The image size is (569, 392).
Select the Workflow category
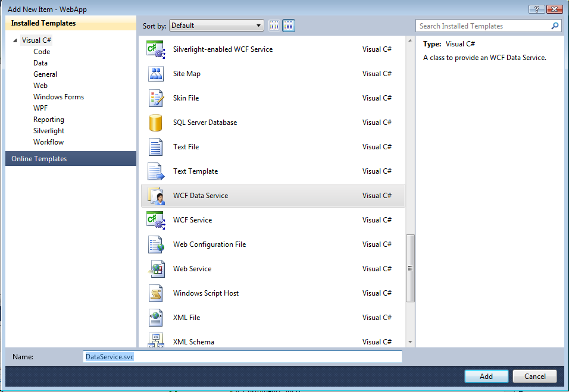point(48,142)
